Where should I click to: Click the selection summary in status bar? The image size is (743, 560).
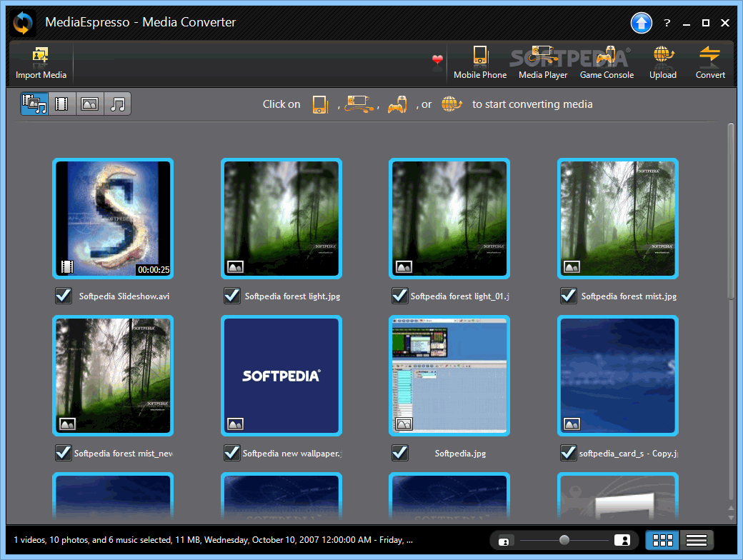click(213, 539)
